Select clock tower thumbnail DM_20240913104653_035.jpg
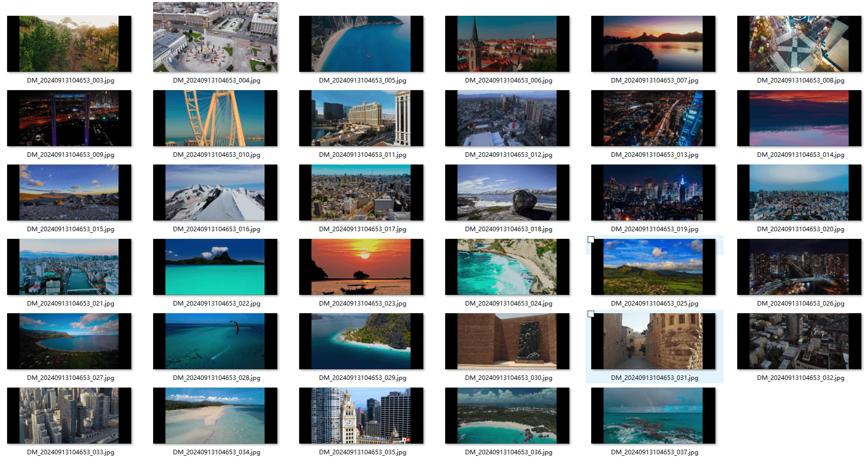The height and width of the screenshot is (465, 868). [361, 416]
